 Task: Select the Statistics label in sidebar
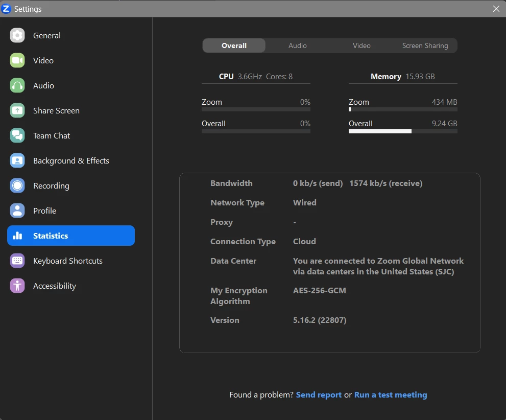(x=51, y=236)
